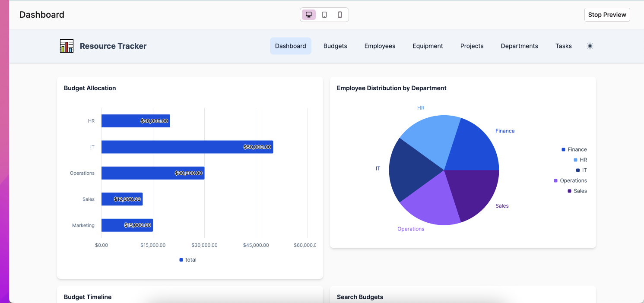Go to the Budgets page
The image size is (644, 303).
(335, 46)
